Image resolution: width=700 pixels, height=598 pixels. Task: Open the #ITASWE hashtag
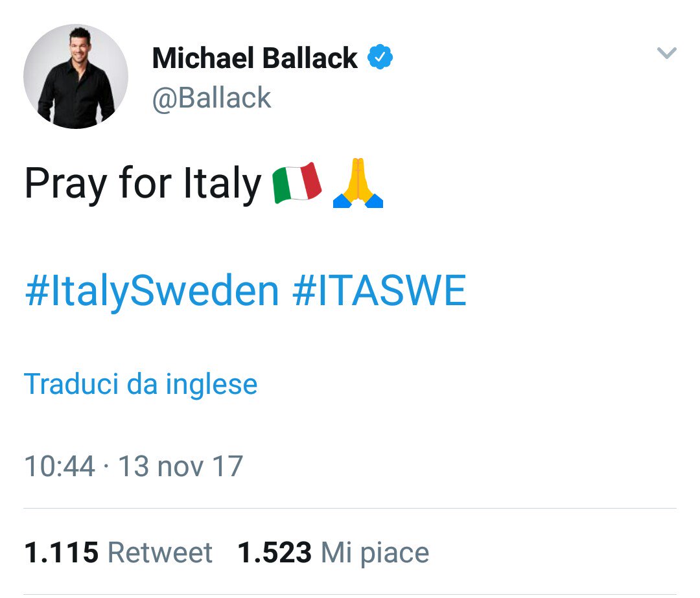(379, 292)
